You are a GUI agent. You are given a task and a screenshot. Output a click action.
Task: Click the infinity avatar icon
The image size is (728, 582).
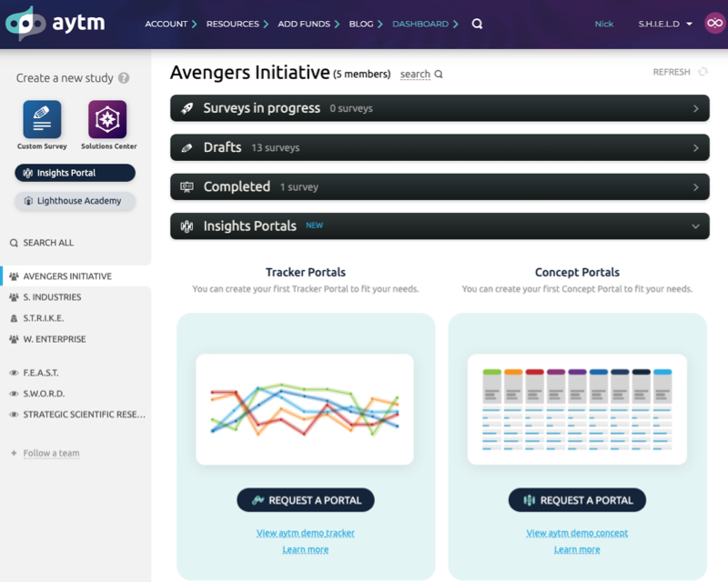coord(714,24)
